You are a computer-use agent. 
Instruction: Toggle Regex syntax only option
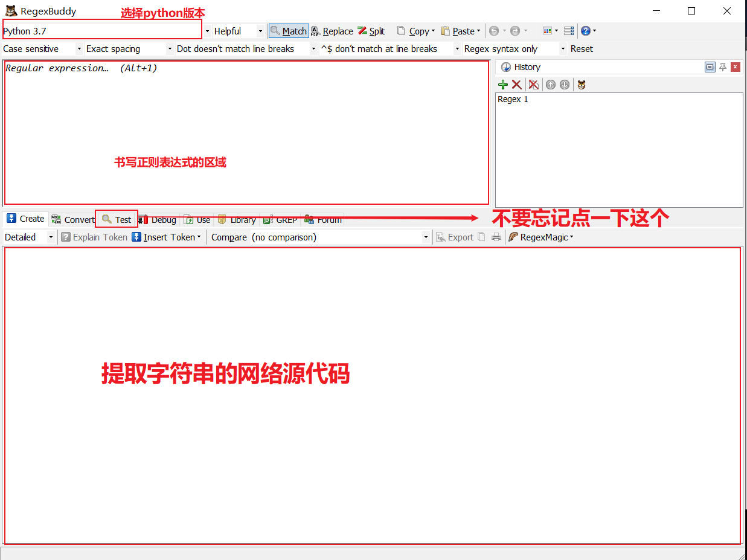click(501, 49)
